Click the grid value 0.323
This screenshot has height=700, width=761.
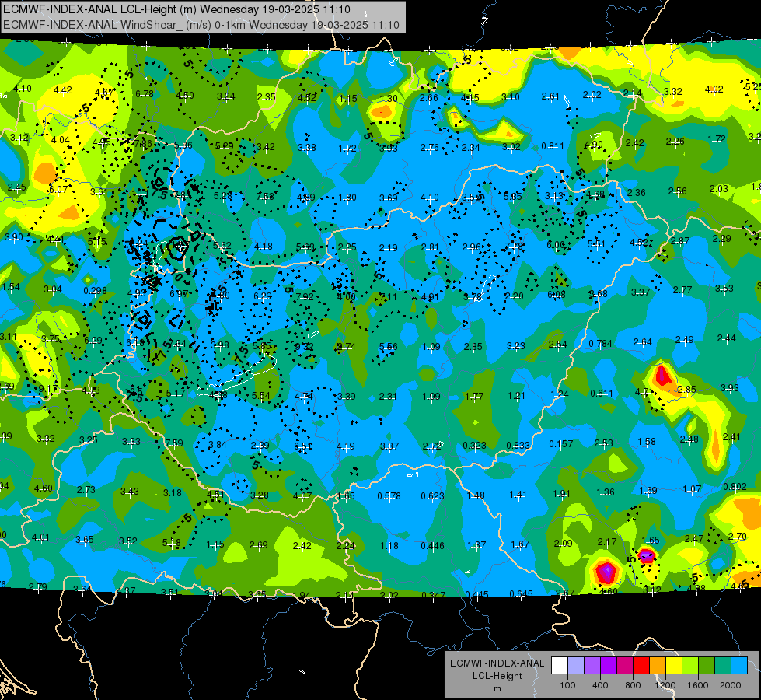(x=474, y=446)
